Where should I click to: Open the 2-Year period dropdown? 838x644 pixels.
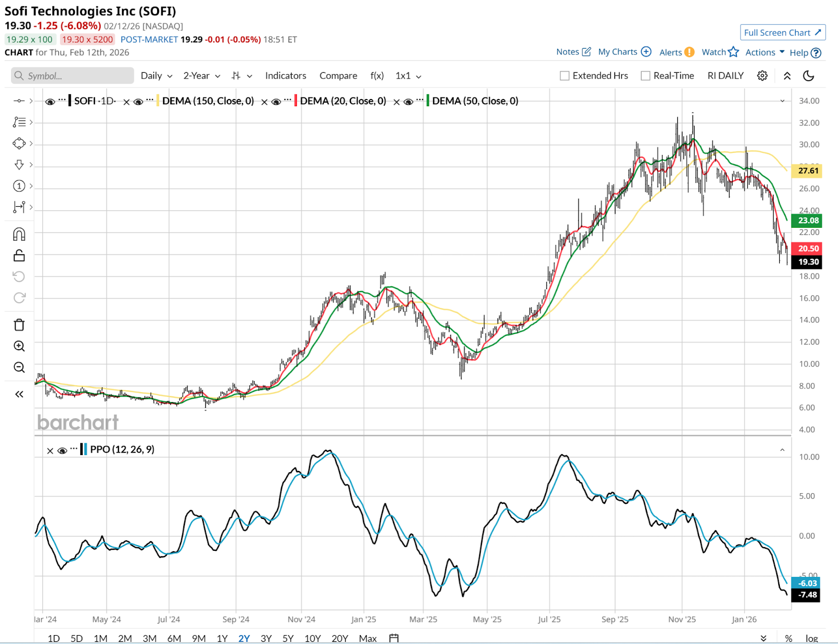202,76
